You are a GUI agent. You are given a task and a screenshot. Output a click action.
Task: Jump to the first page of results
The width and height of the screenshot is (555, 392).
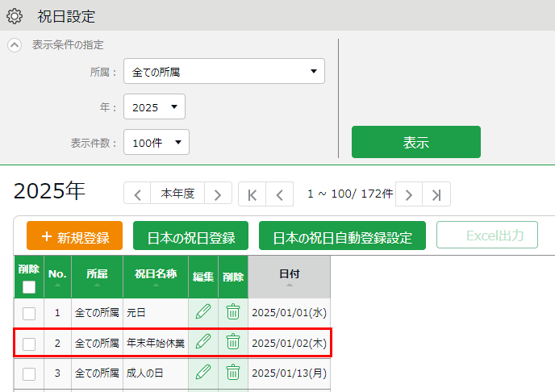click(x=252, y=194)
